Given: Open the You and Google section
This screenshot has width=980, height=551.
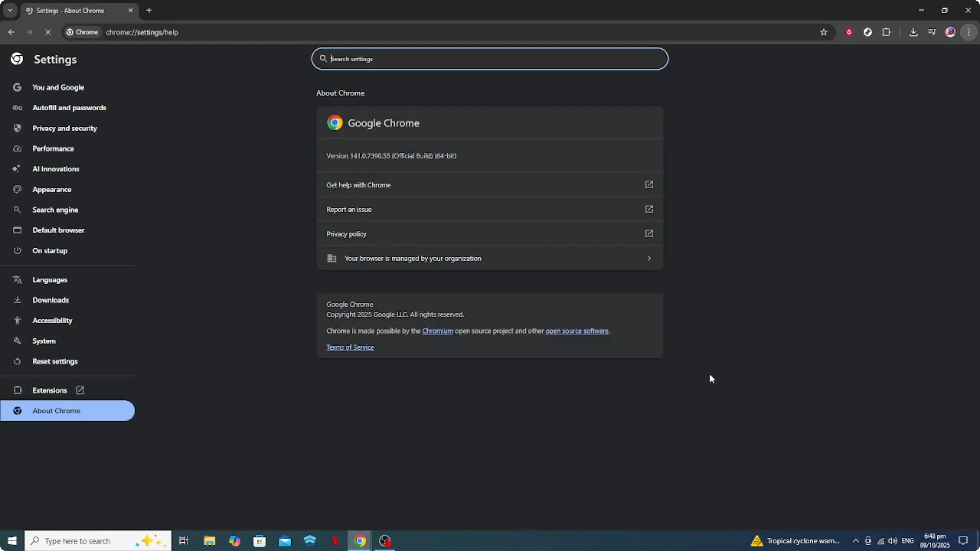Looking at the screenshot, I should tap(59, 87).
